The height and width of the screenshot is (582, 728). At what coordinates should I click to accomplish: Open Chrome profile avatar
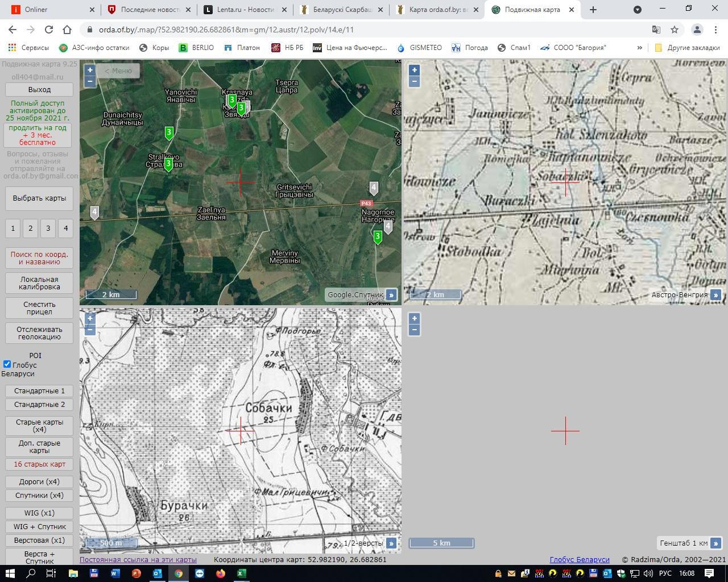(697, 30)
